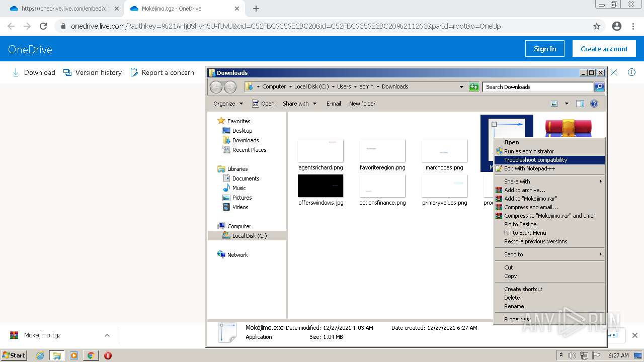The width and height of the screenshot is (644, 362).
Task: Select Create shortcut
Action: click(549, 289)
